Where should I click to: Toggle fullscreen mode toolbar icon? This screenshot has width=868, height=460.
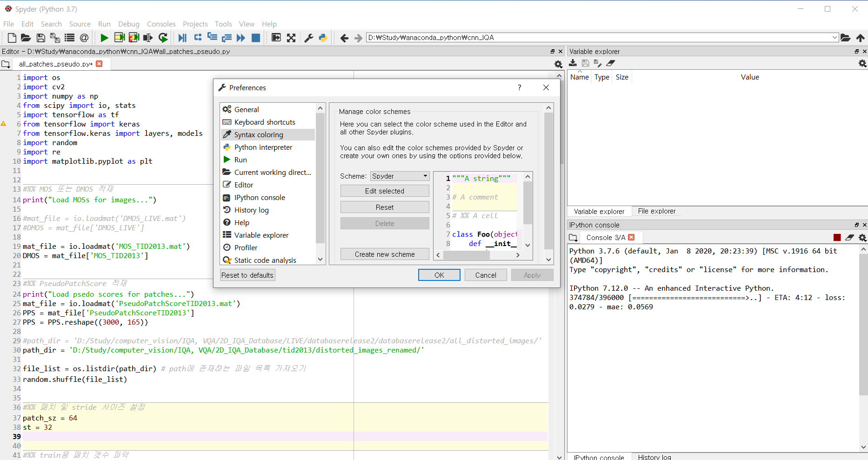click(291, 38)
